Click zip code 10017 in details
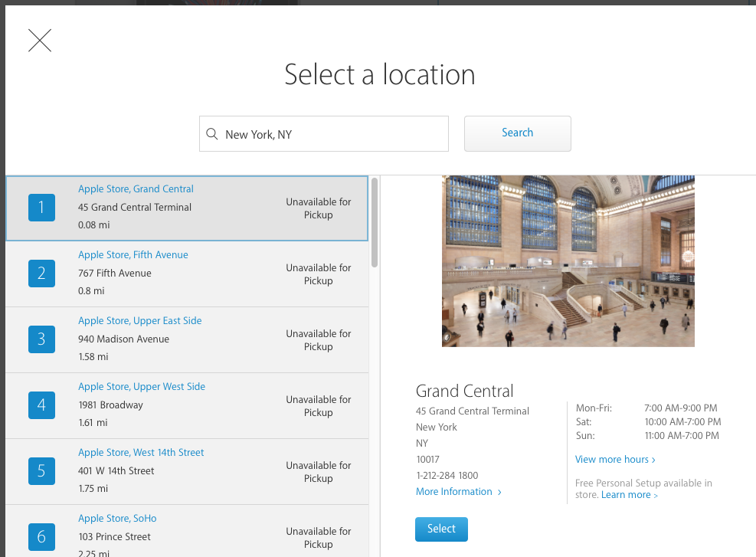 [x=427, y=460]
